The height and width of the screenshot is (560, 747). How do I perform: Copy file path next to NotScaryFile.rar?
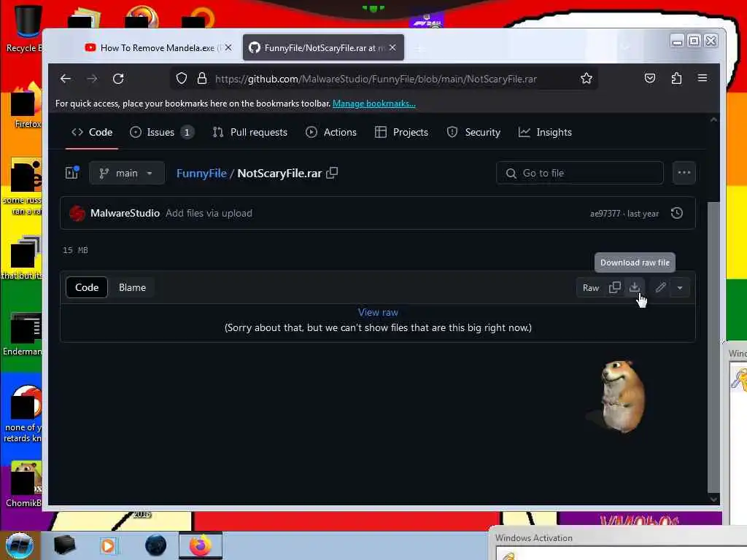point(332,173)
